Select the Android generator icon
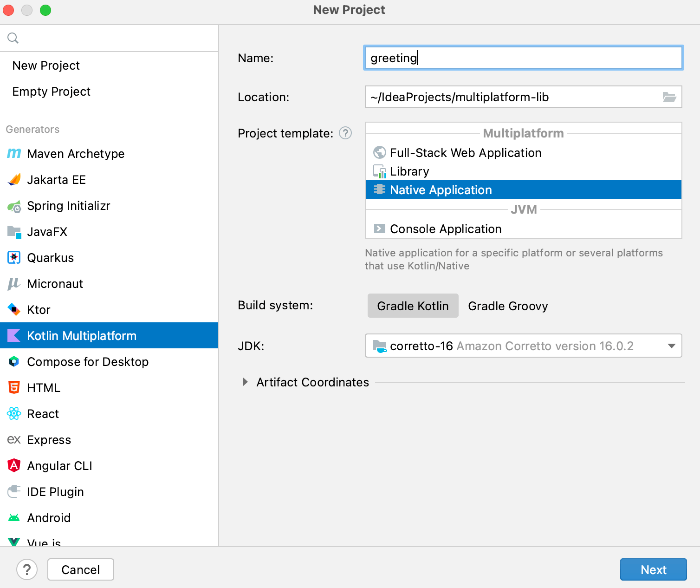Viewport: 700px width, 588px height. click(14, 517)
